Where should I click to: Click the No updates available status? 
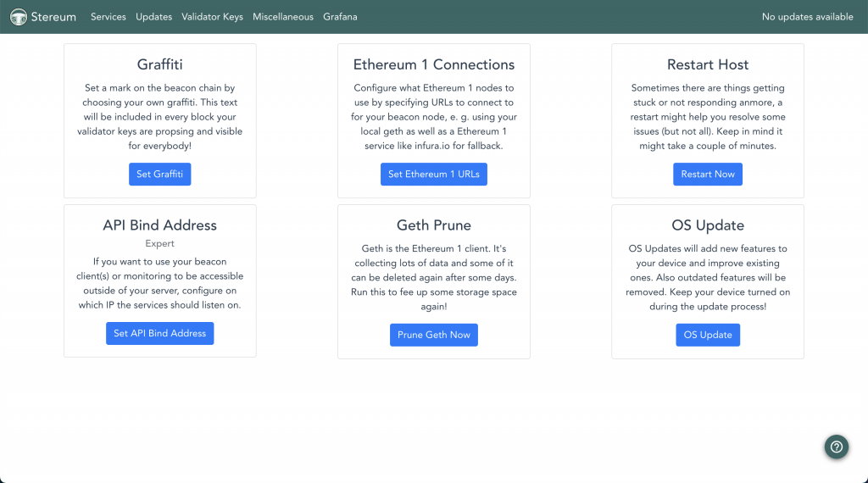(x=807, y=17)
